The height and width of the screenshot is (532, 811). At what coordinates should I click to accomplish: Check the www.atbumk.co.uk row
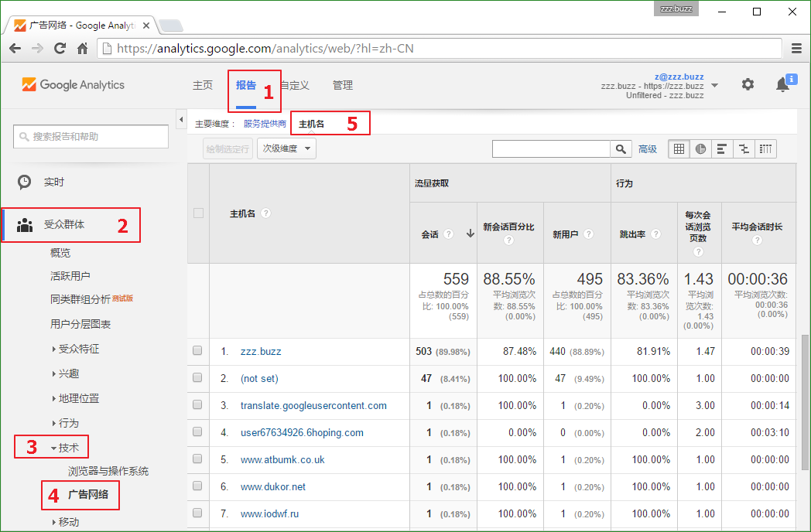click(197, 459)
